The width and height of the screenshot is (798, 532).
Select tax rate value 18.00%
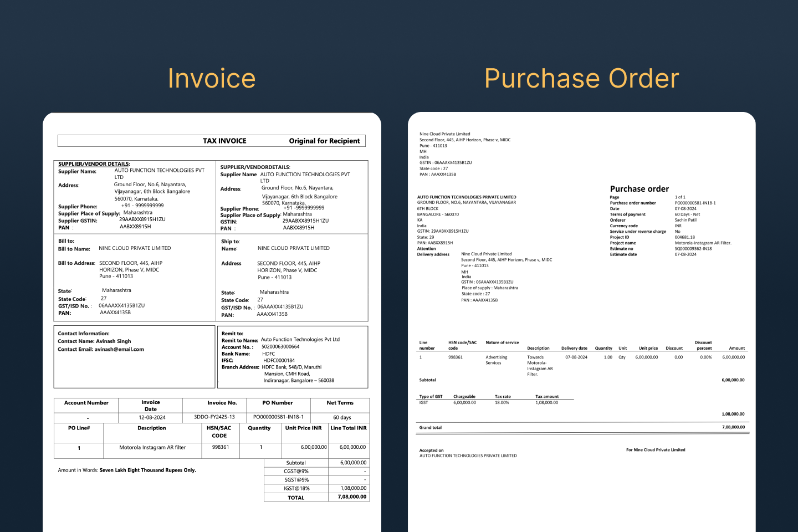(502, 403)
